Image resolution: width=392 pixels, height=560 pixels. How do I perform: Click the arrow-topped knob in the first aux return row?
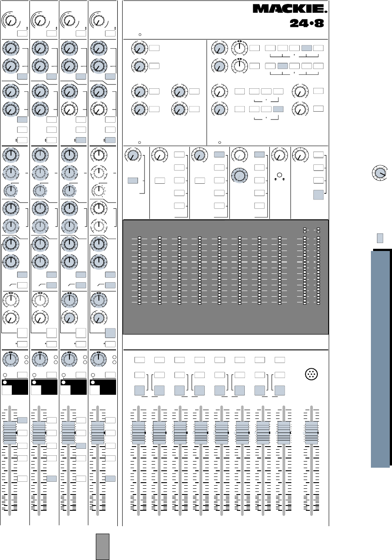(x=240, y=48)
